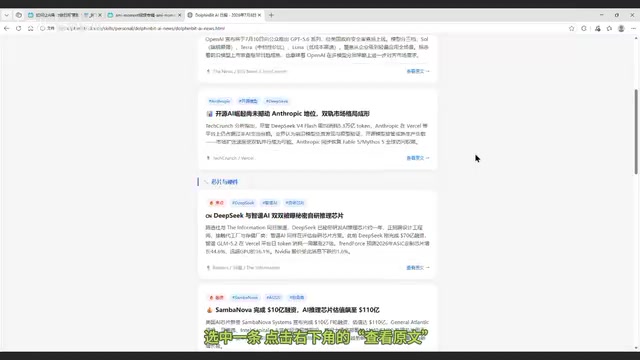
Task: Go back using the browser back arrow
Action: click(7, 29)
